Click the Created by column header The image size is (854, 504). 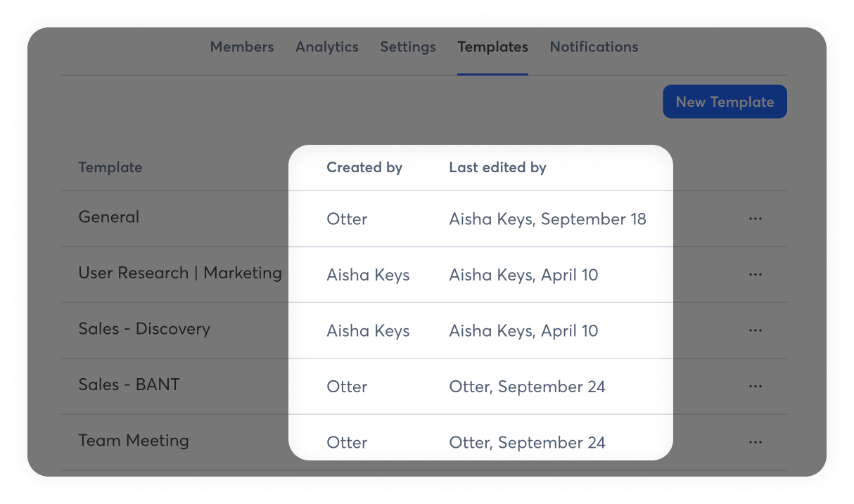click(x=364, y=167)
